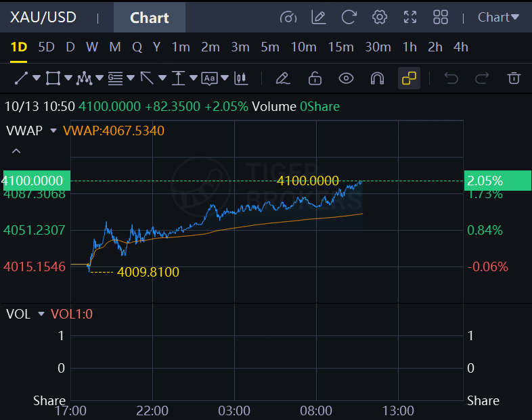Switch to the 15m timeframe
The image size is (532, 420).
(340, 47)
